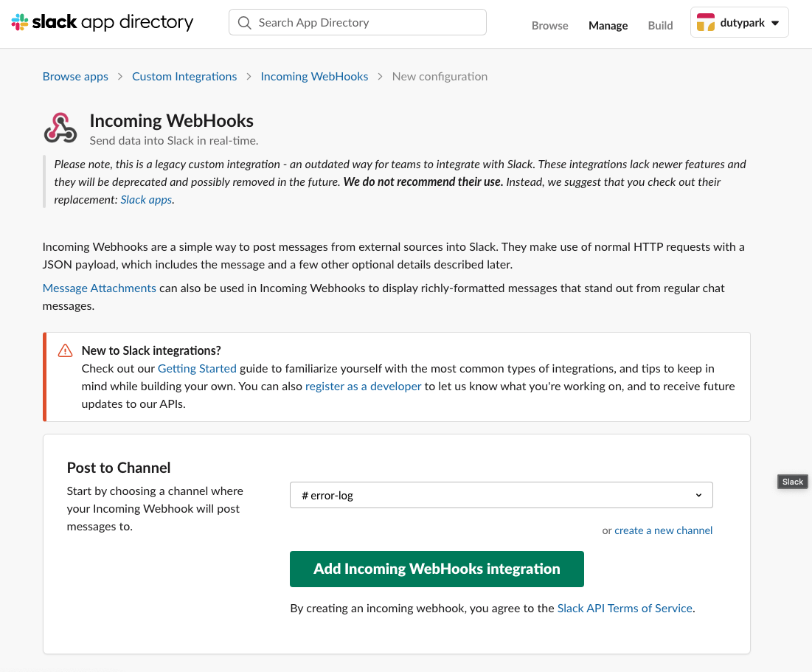
Task: Open the Browse menu
Action: 549,25
